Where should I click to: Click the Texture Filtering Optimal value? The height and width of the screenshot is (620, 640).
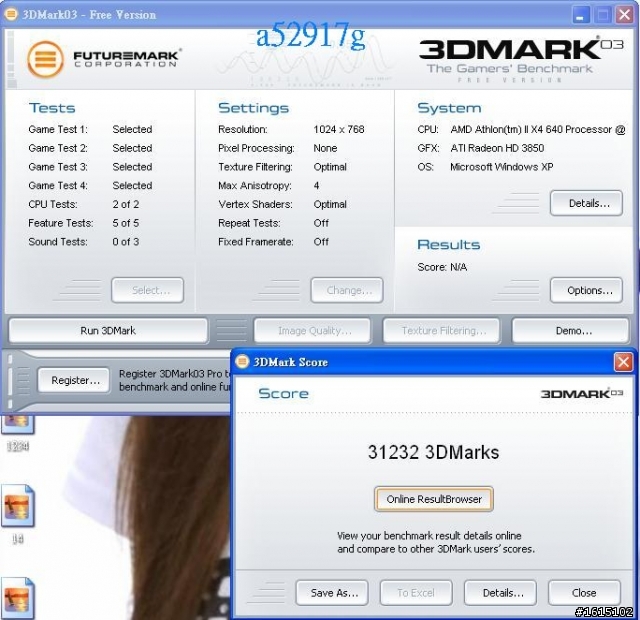tap(330, 167)
